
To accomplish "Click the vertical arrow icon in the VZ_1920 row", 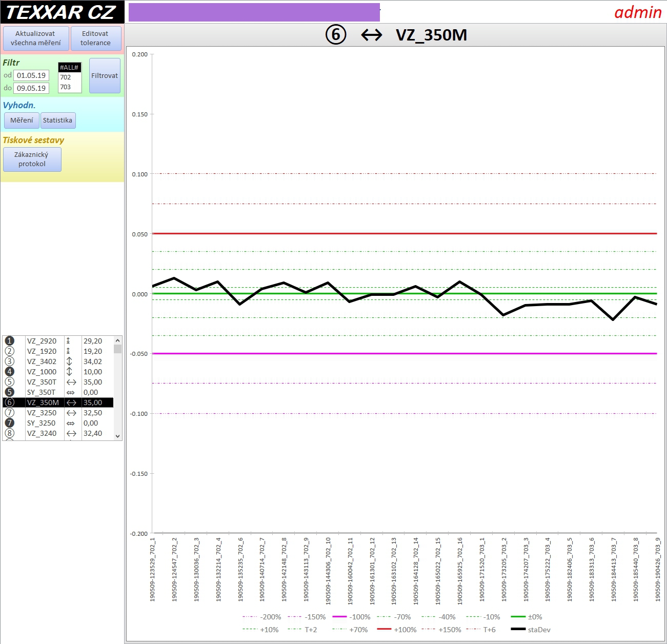I will click(x=68, y=351).
